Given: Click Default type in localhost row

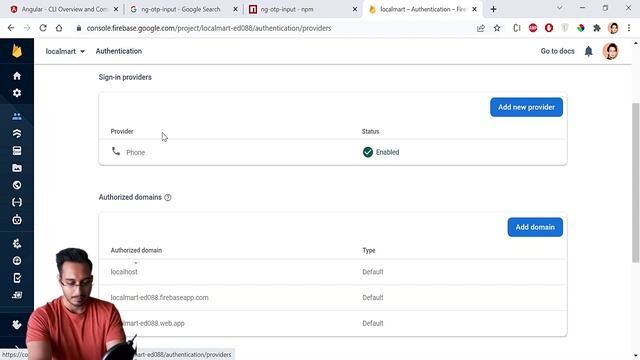Looking at the screenshot, I should point(373,272).
